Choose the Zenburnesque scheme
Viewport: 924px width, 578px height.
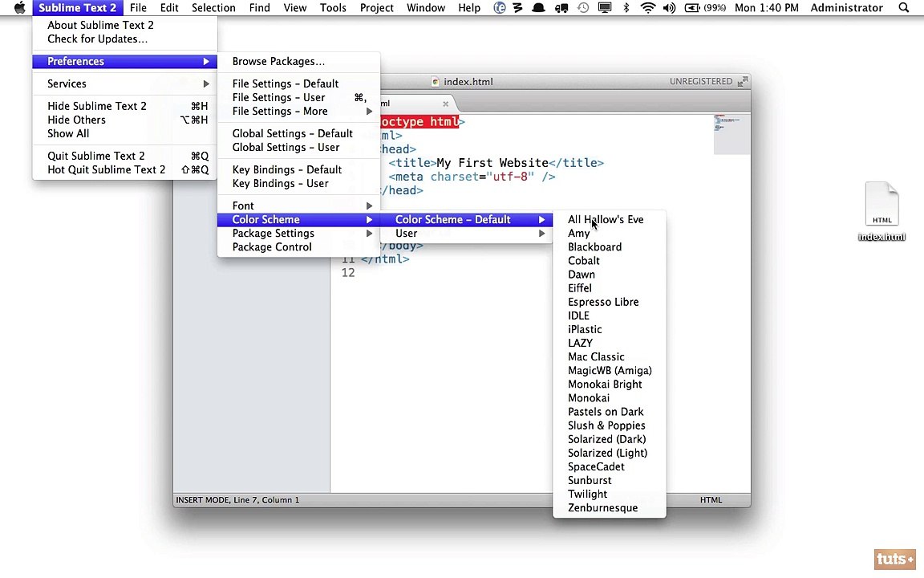(x=610, y=508)
